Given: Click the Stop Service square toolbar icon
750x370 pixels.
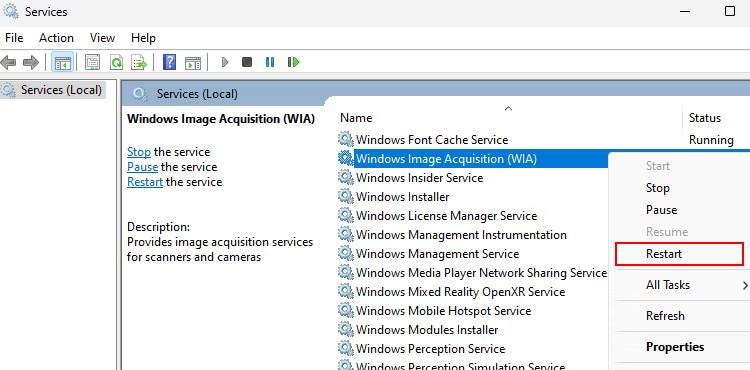Looking at the screenshot, I should pos(247,62).
